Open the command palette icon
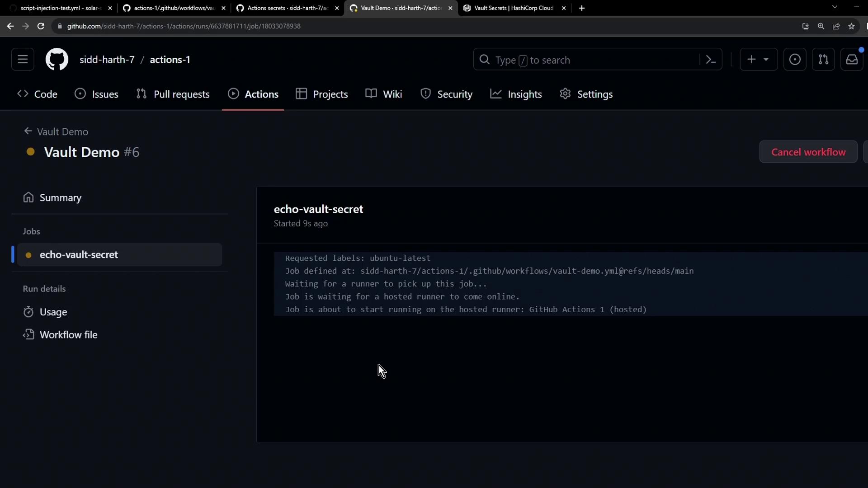This screenshot has height=488, width=868. (711, 60)
